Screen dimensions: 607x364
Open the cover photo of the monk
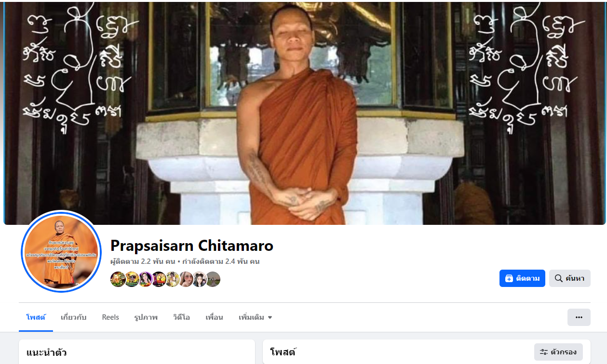[x=305, y=113]
